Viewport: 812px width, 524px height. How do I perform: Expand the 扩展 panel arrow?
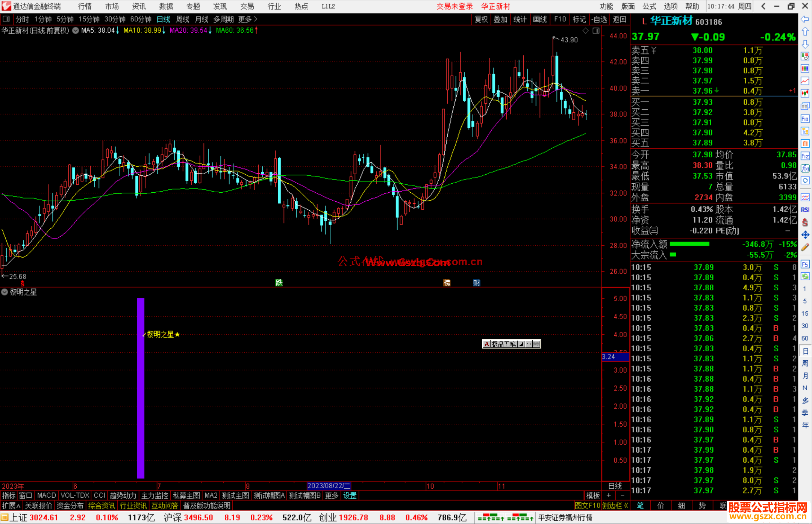[11, 506]
